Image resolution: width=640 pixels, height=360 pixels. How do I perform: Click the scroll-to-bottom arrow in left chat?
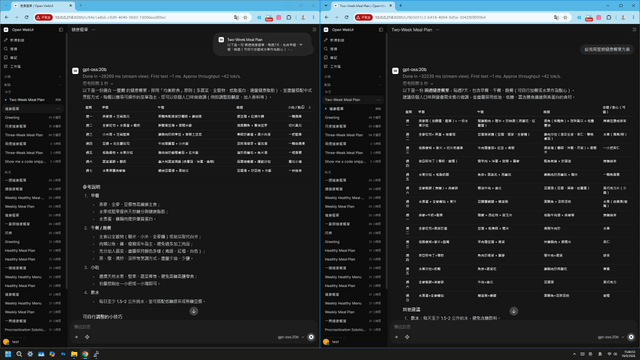click(194, 311)
